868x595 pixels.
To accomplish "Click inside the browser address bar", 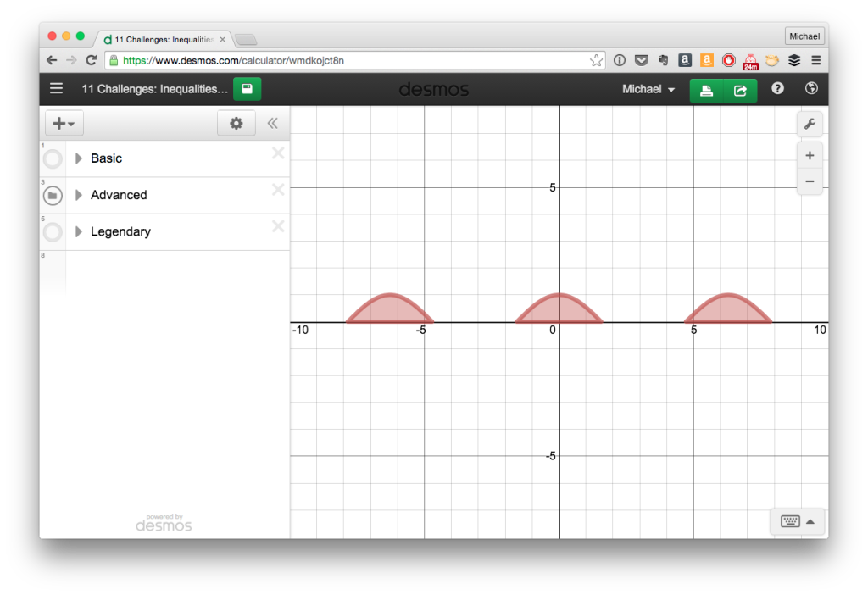I will pyautogui.click(x=339, y=60).
